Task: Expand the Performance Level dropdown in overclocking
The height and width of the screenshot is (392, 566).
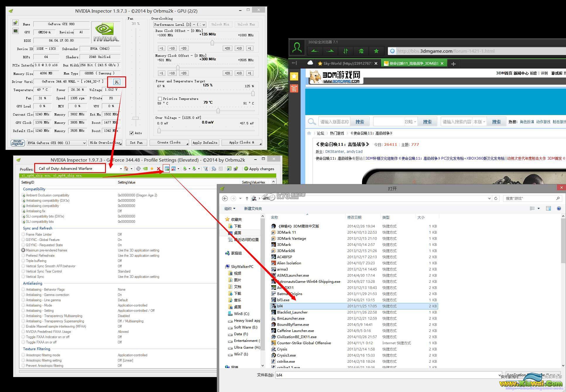Action: coord(202,25)
